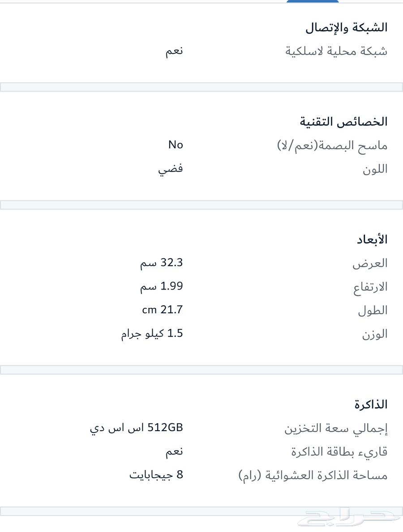Select the cm 21.7 length value
Screen dimensions: 403x532
coord(163,310)
